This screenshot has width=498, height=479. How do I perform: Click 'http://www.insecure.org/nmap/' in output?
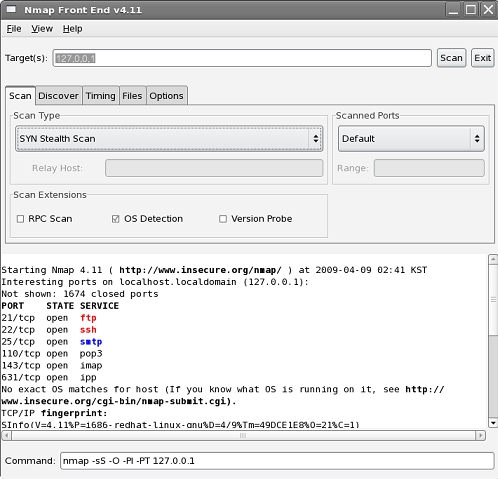pyautogui.click(x=200, y=270)
